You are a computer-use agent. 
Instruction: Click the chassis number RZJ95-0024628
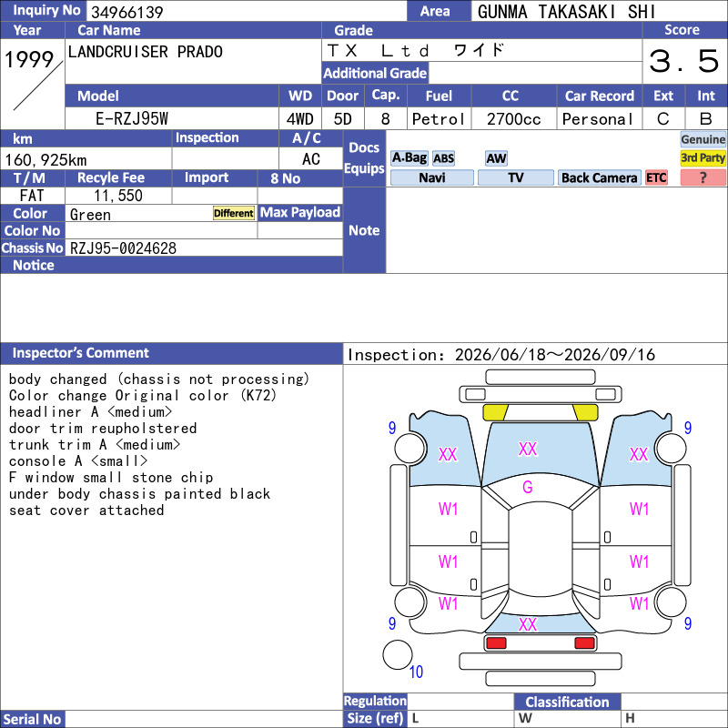coord(123,248)
